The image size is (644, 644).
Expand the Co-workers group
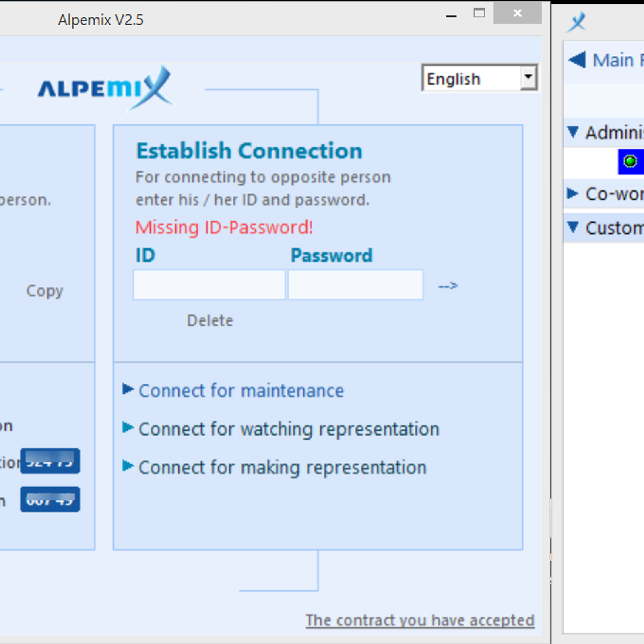coord(572,193)
